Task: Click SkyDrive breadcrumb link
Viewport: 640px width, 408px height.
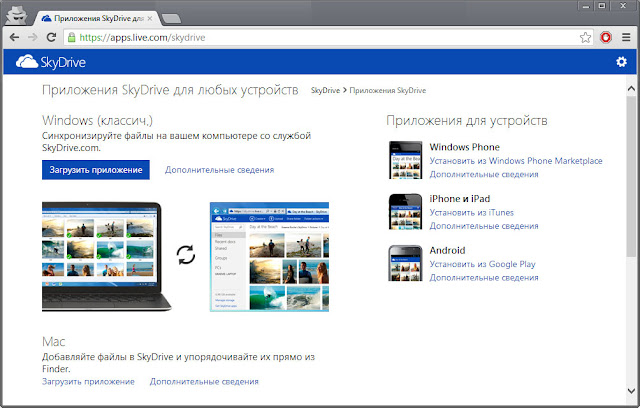Action: pos(325,90)
